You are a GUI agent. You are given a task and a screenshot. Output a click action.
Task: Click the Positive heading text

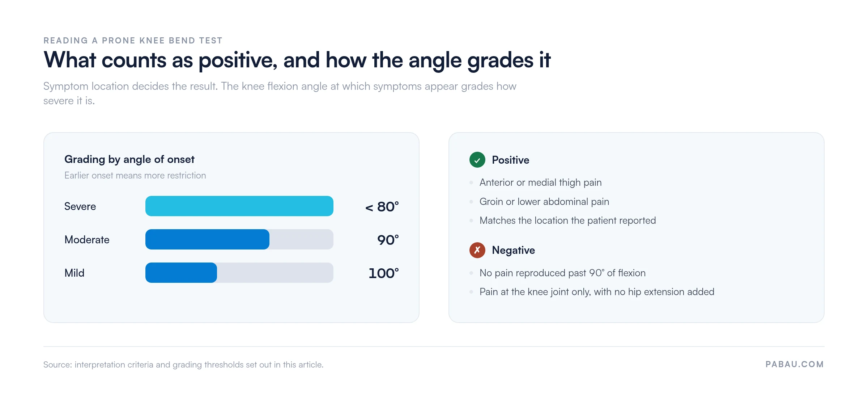[510, 160]
